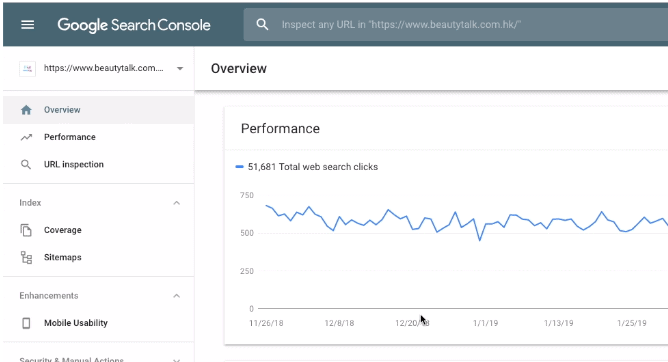The height and width of the screenshot is (362, 668).
Task: Click the 12/8/18 date axis label
Action: tap(339, 323)
